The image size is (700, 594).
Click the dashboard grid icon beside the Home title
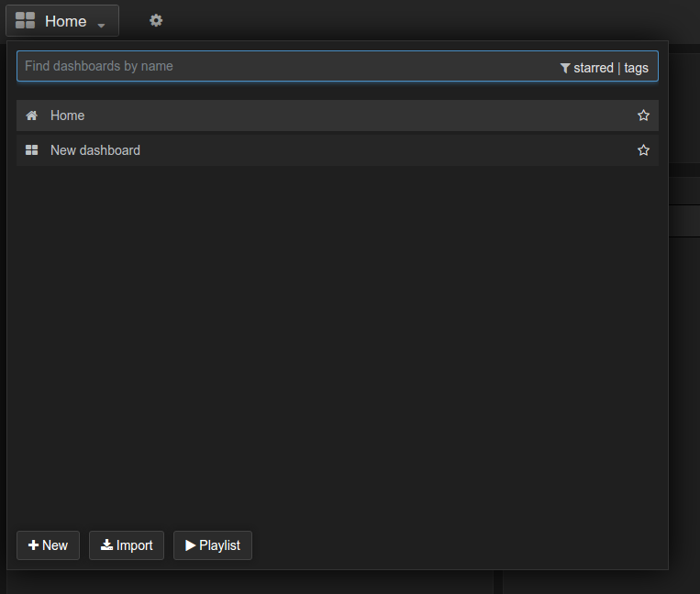pos(25,20)
